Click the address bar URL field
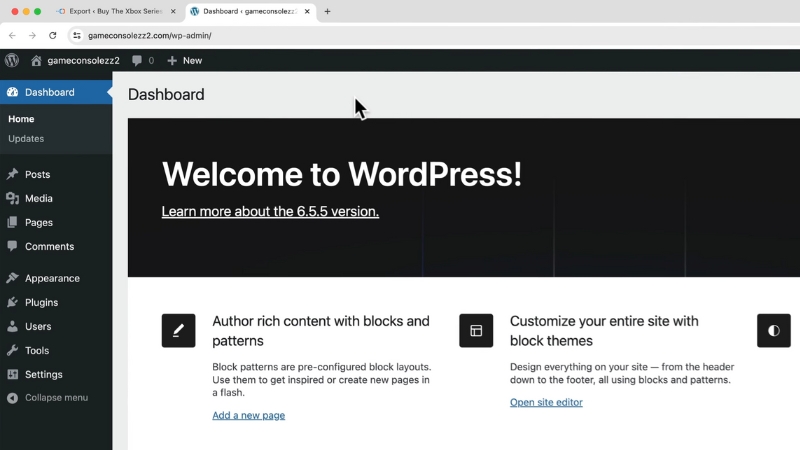The height and width of the screenshot is (450, 800). click(434, 35)
